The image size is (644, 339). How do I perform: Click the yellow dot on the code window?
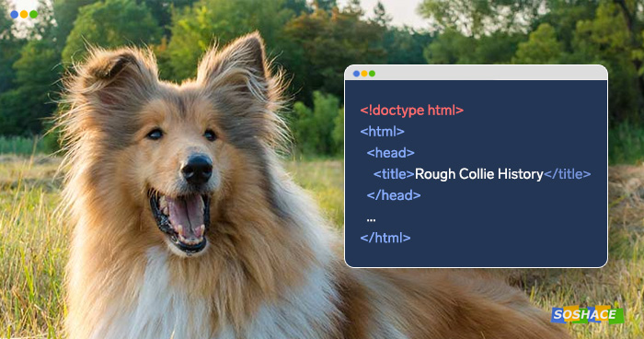click(364, 74)
